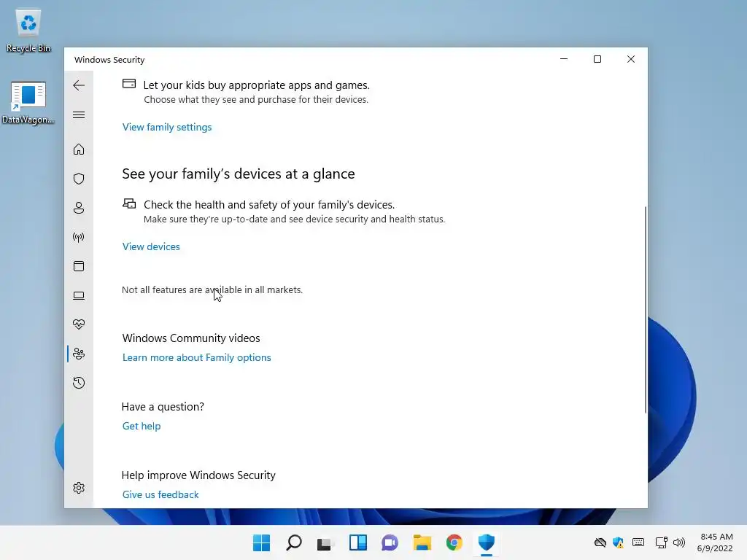Select the DataWagon desktop shortcut
747x560 pixels.
tap(28, 102)
